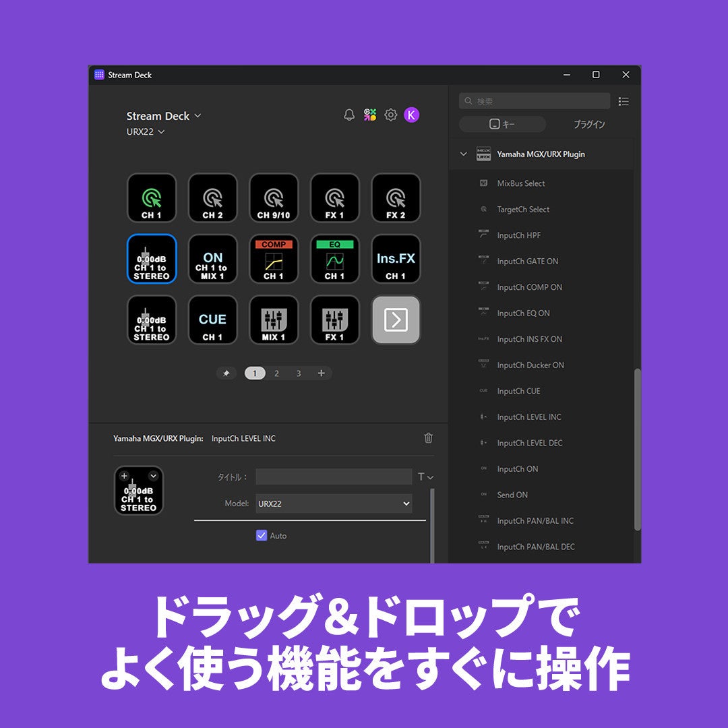The height and width of the screenshot is (728, 728).
Task: Go to page 3
Action: coord(299,373)
